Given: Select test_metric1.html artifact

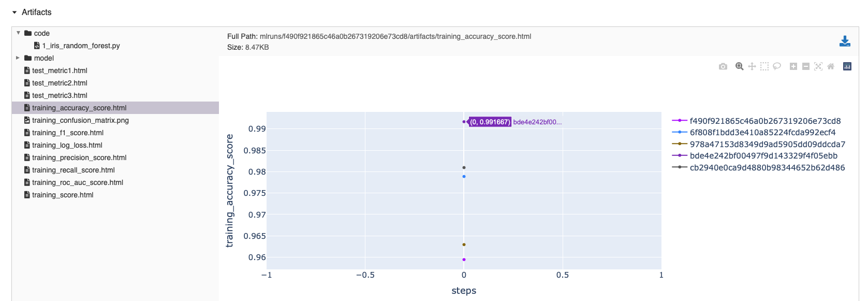Looking at the screenshot, I should tap(60, 70).
